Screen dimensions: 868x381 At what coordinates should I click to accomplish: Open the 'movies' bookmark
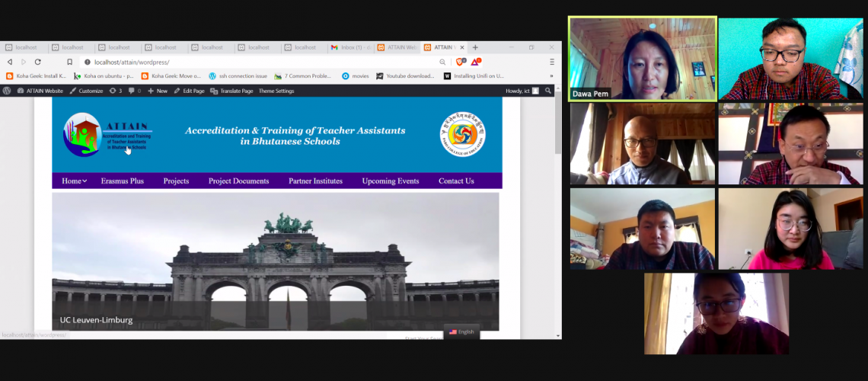click(x=356, y=76)
